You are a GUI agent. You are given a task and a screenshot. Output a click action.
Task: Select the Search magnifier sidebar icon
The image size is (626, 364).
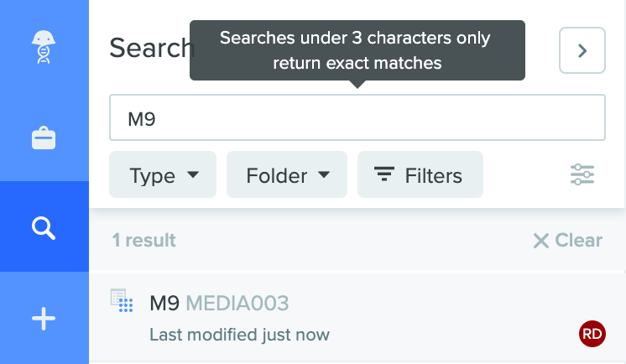tap(44, 228)
